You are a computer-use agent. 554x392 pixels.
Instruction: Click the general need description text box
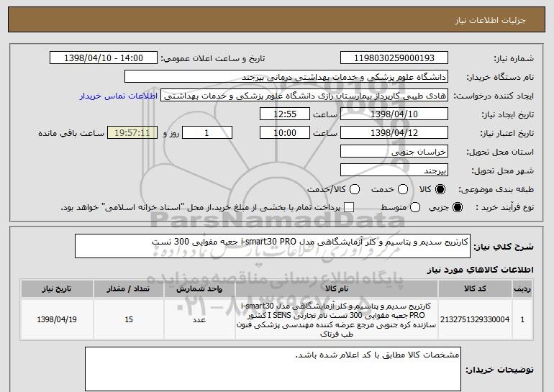pyautogui.click(x=273, y=246)
